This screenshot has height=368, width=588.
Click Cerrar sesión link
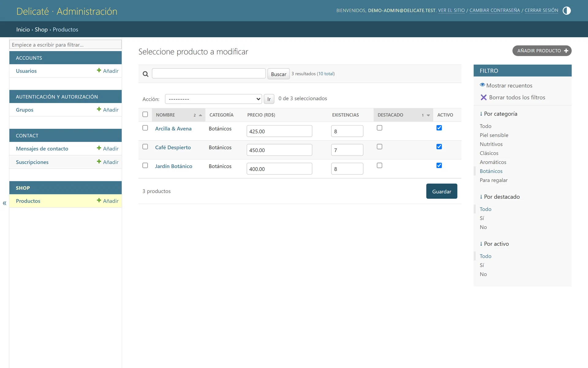coord(541,10)
